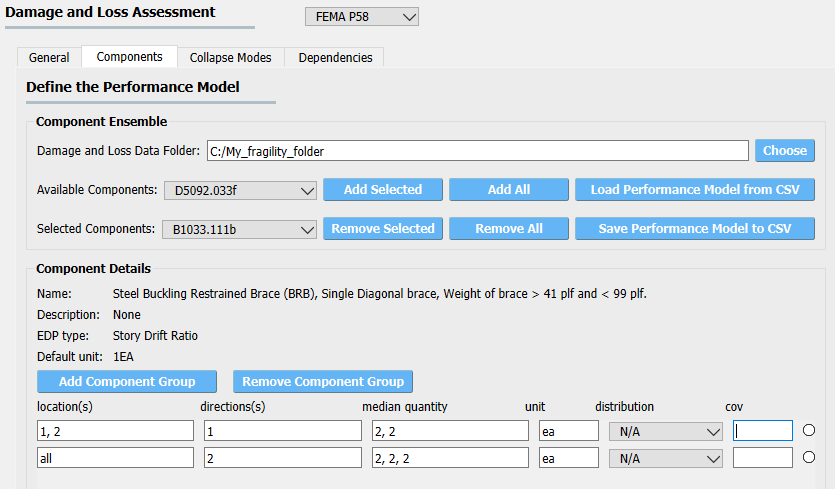Click the second row cov input field
The height and width of the screenshot is (489, 835).
[x=763, y=458]
